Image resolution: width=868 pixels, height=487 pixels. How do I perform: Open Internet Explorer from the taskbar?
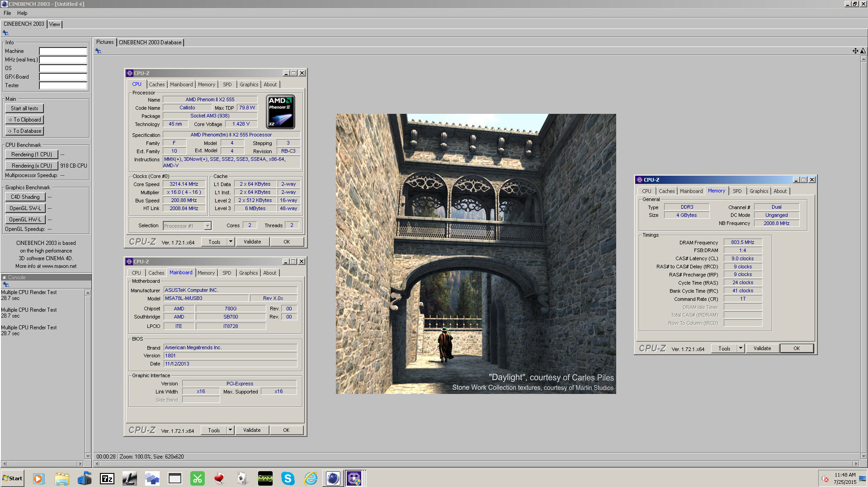pos(311,478)
